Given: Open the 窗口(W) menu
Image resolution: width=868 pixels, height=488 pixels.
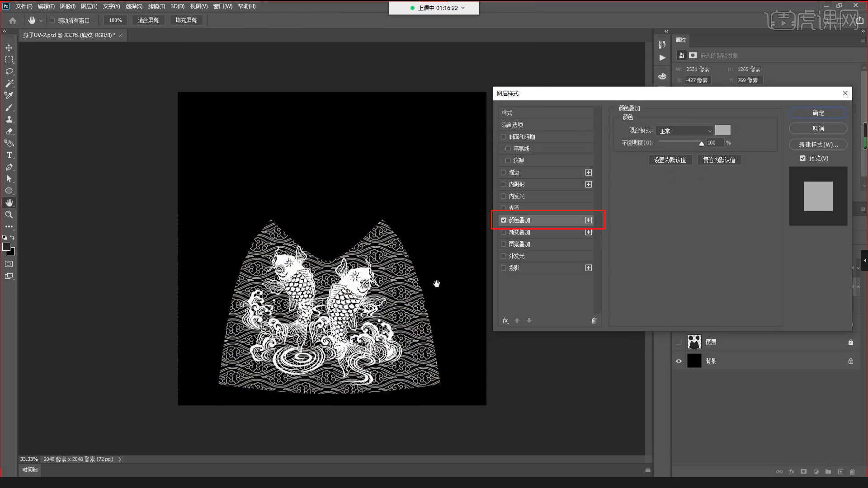Looking at the screenshot, I should [222, 6].
